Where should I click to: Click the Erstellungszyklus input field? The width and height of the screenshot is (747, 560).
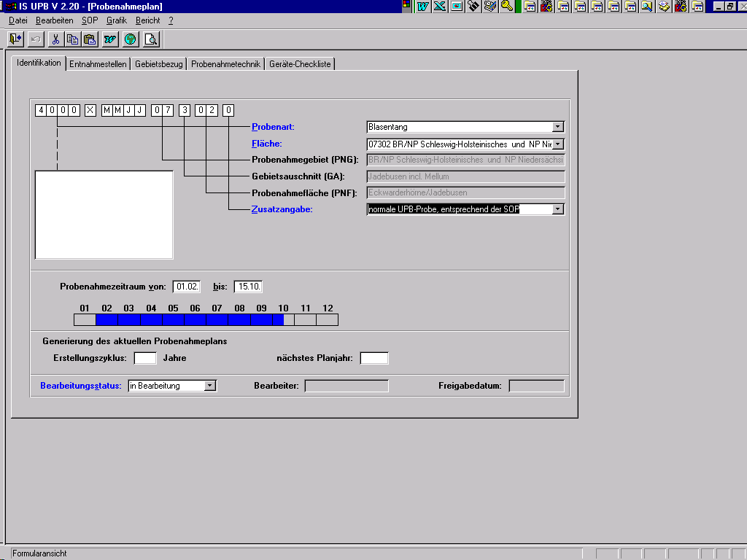click(x=145, y=358)
